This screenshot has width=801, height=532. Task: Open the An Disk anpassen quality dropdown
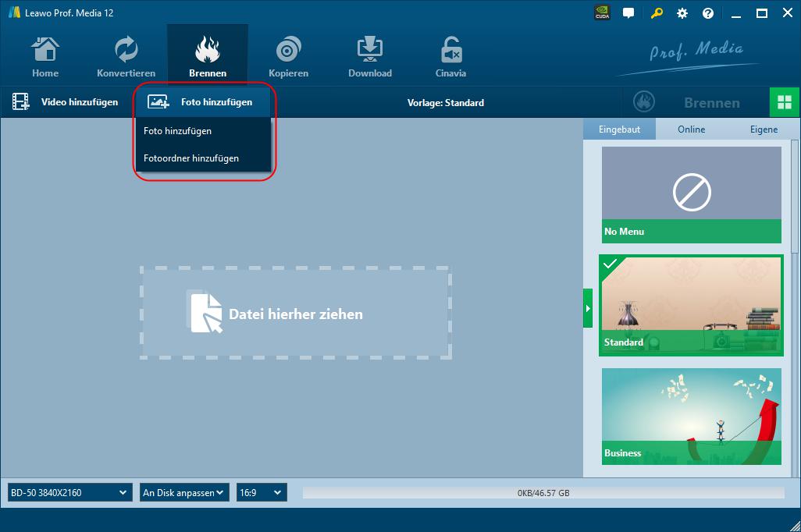pyautogui.click(x=184, y=493)
